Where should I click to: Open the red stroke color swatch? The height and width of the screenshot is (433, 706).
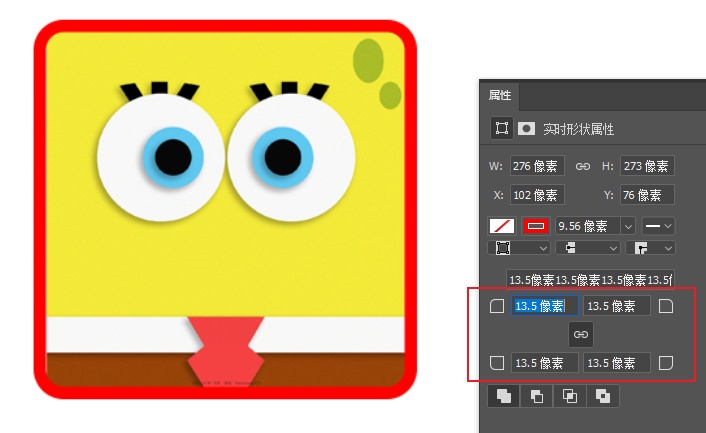(x=535, y=226)
